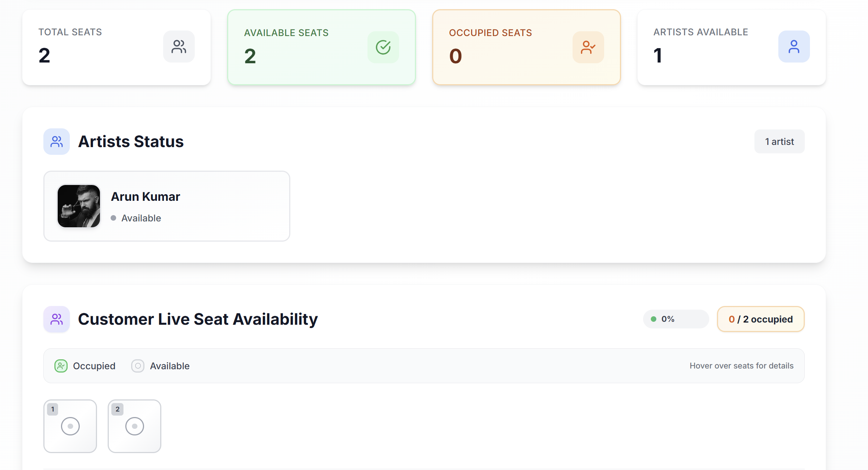Click Arun Kumar's Available status dot
This screenshot has width=868, height=470.
(114, 218)
